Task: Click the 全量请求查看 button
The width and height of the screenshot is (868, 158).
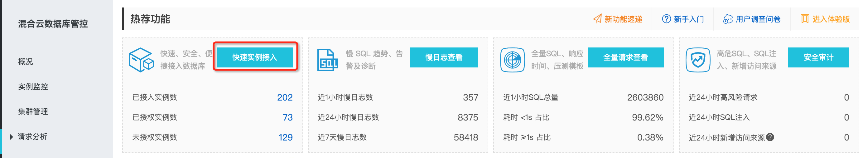Action: click(626, 57)
